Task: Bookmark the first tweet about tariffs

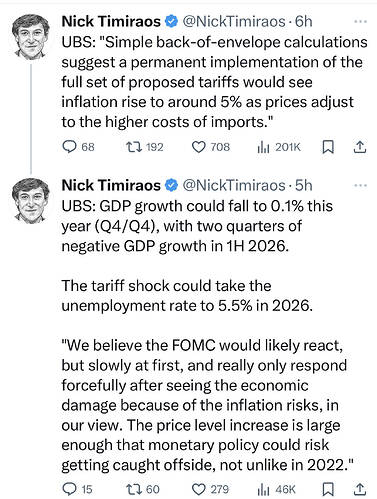Action: [328, 147]
